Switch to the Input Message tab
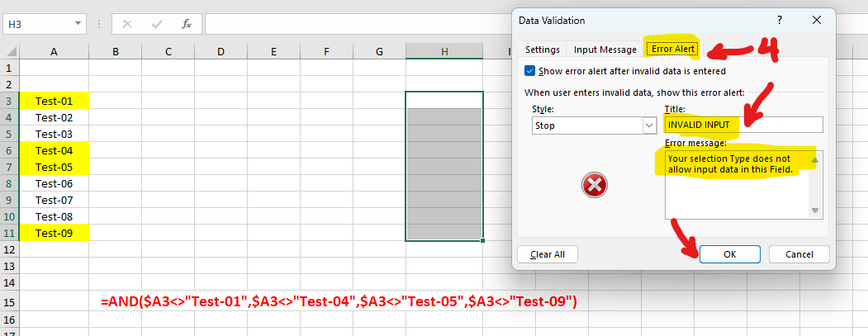The image size is (868, 336). (x=605, y=50)
